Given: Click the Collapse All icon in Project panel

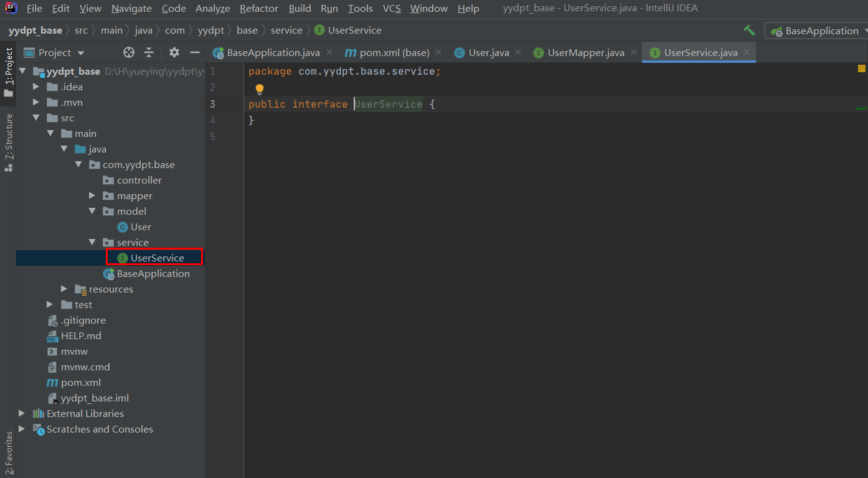Looking at the screenshot, I should point(149,52).
